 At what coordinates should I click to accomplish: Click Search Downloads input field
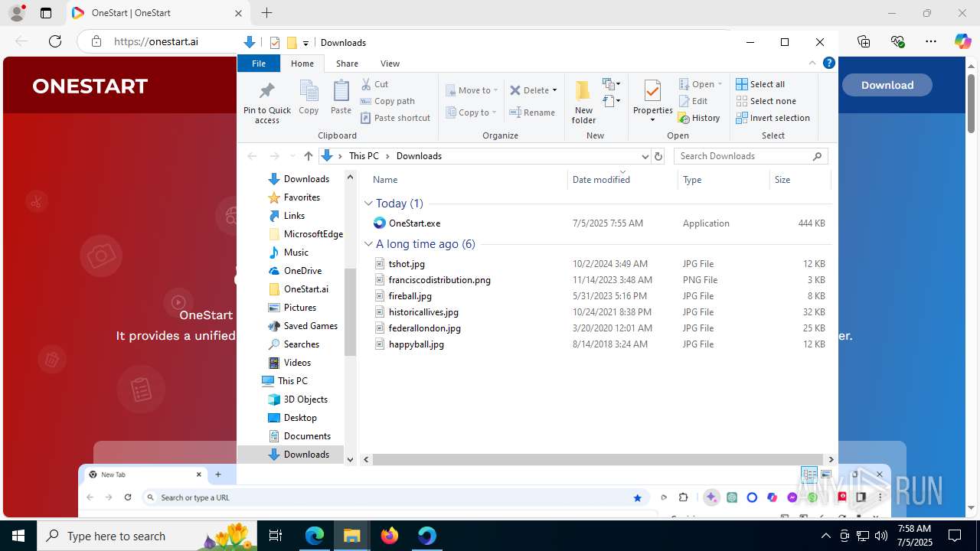tap(743, 156)
